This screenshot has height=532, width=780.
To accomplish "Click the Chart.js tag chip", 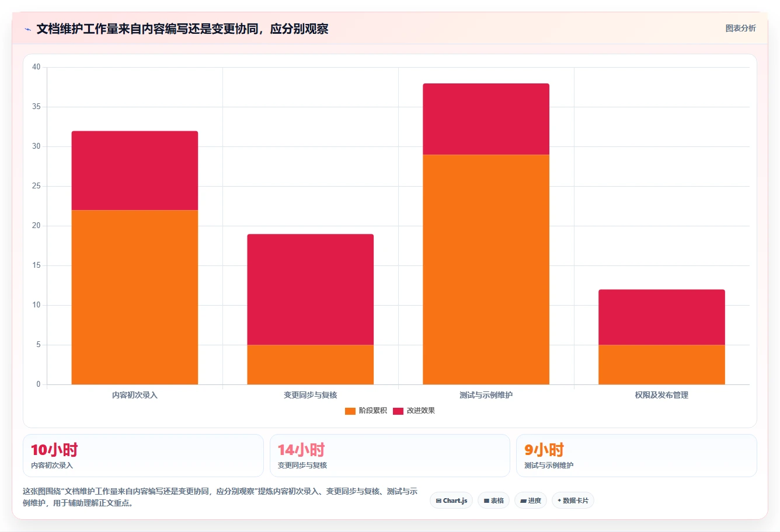I will pos(451,501).
